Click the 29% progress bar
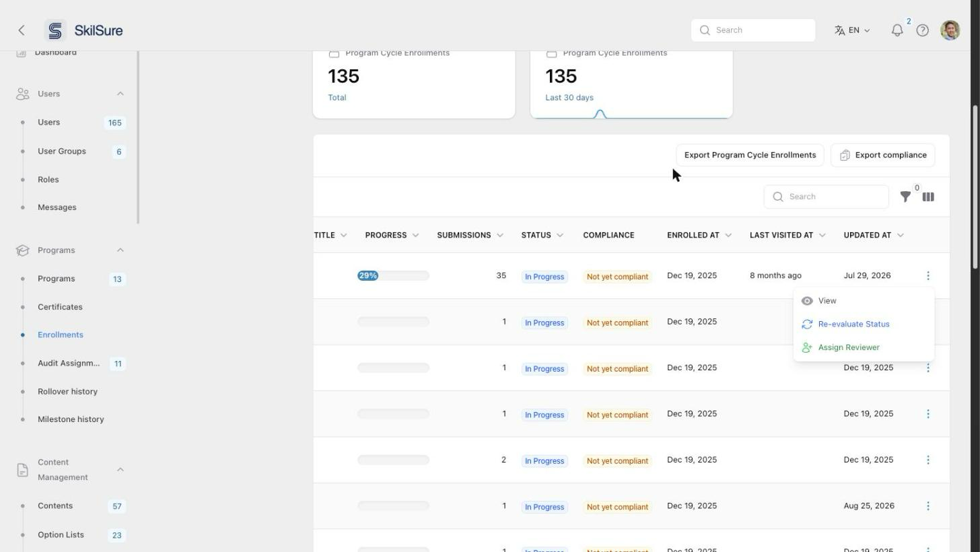 pyautogui.click(x=393, y=276)
